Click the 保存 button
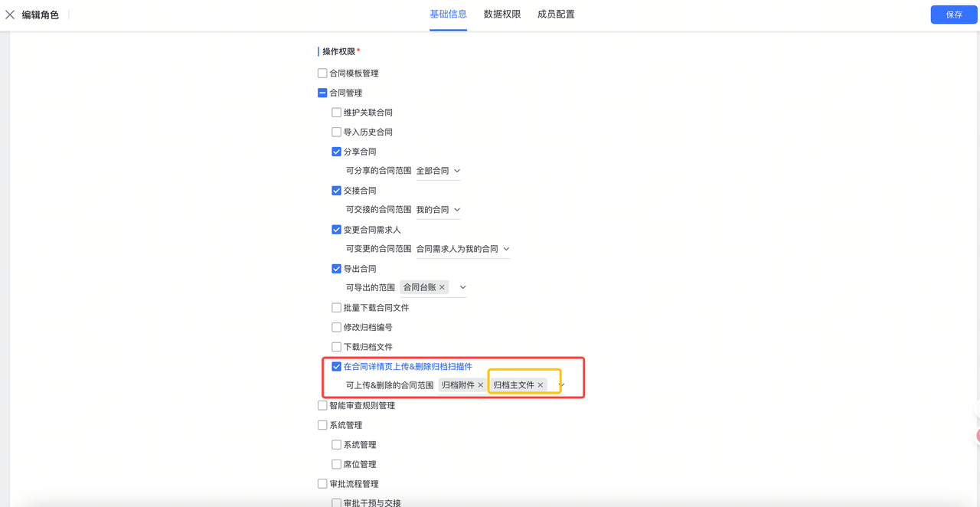Screen dimensions: 980x507 click(953, 14)
